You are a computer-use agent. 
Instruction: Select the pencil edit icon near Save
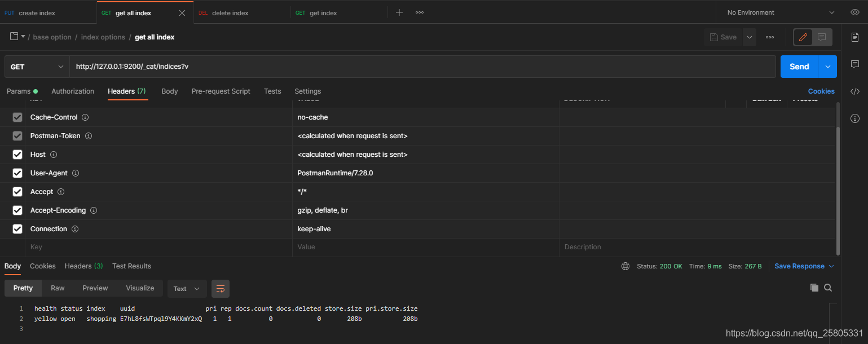tap(803, 37)
